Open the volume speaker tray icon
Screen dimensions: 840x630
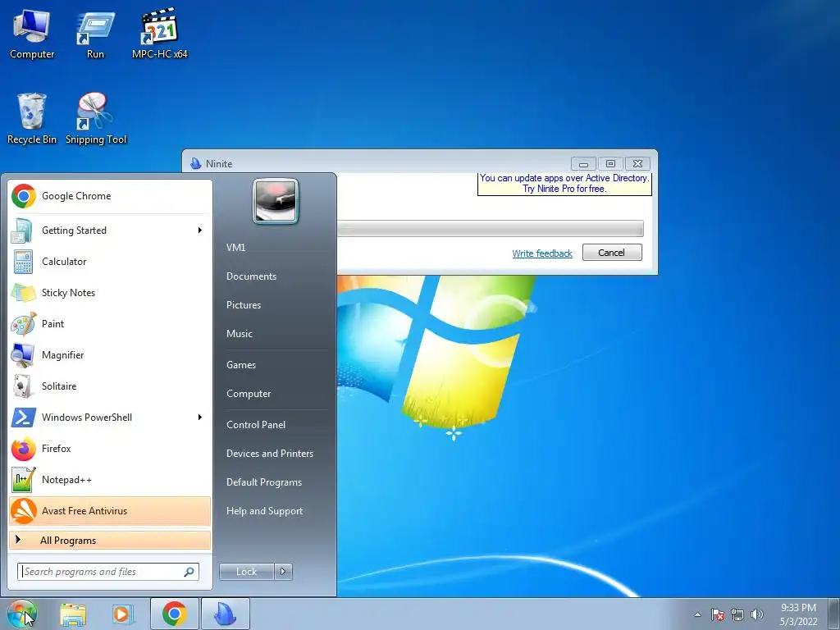point(757,614)
